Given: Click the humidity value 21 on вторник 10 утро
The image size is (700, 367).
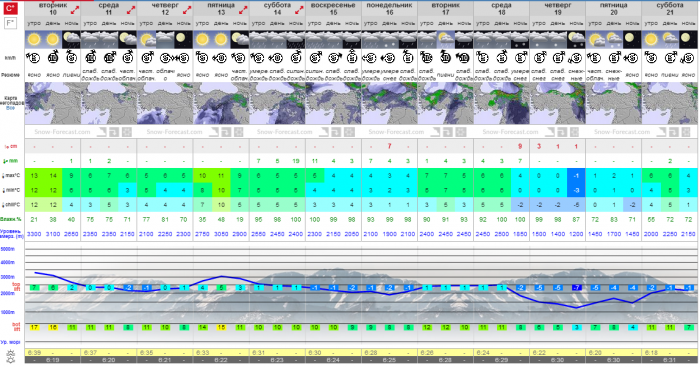Looking at the screenshot, I should pos(34,219).
